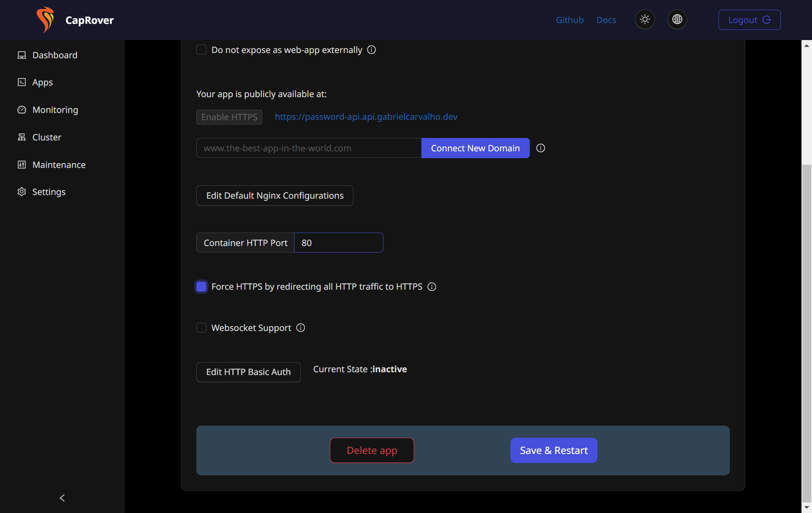Click the 'Current State :inactive' text
The height and width of the screenshot is (513, 812).
(x=360, y=369)
